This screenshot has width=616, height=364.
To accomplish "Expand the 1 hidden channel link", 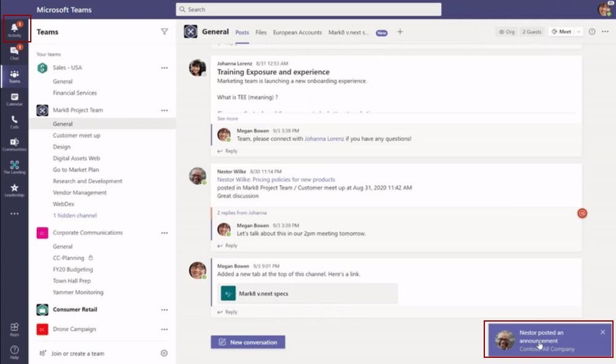I will 74,216.
